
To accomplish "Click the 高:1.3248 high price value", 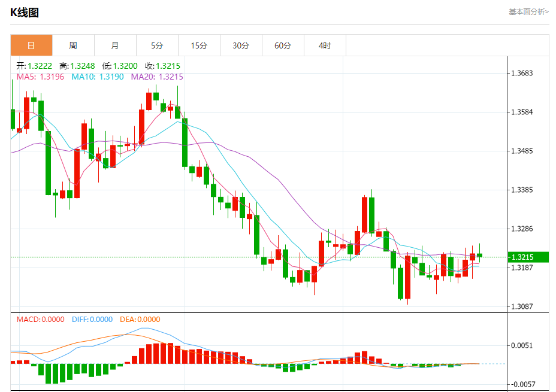I will (77, 66).
